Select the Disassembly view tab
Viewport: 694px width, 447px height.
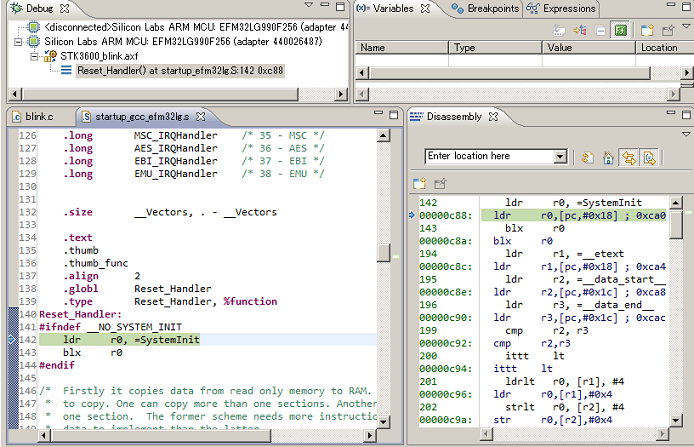pos(454,116)
